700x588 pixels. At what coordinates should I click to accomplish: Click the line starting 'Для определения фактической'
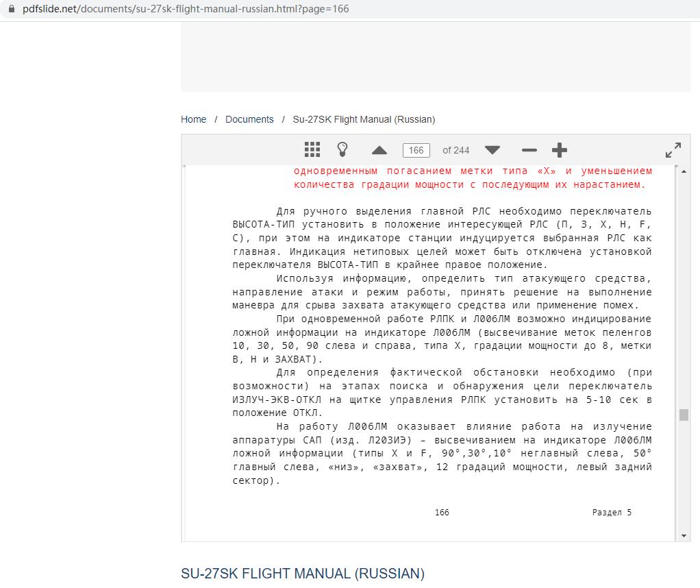pos(464,372)
